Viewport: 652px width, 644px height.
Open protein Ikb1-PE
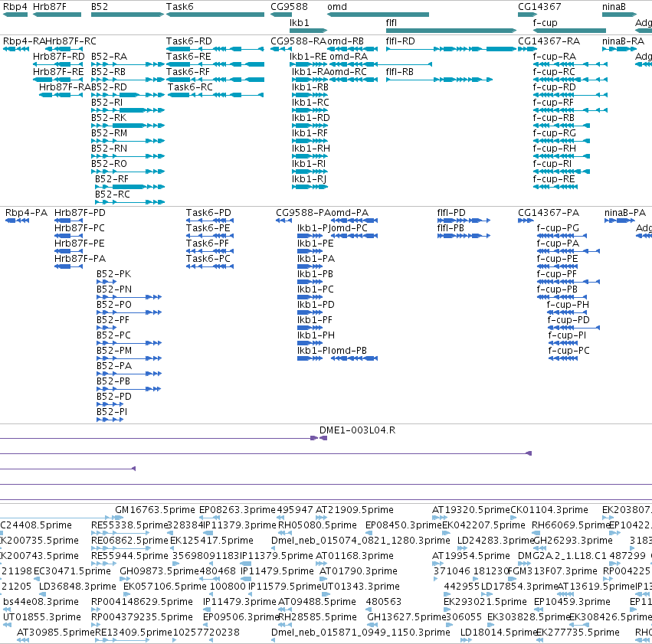[x=310, y=251]
